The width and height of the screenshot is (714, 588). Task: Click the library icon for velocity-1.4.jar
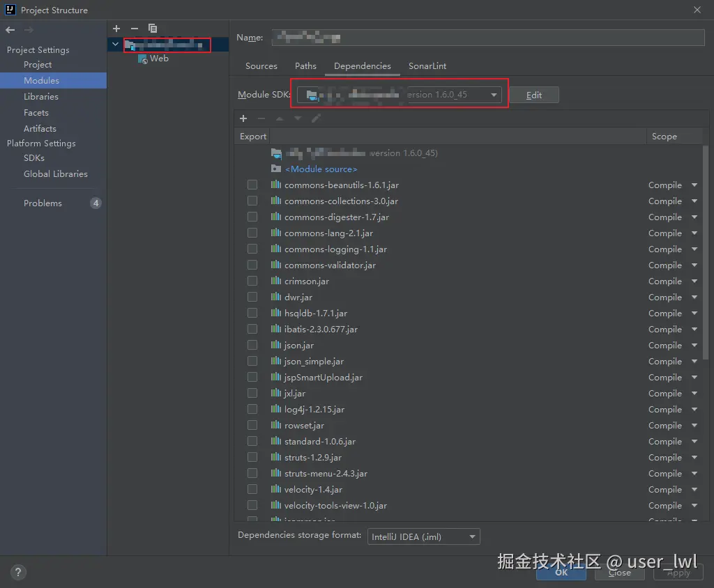[276, 489]
